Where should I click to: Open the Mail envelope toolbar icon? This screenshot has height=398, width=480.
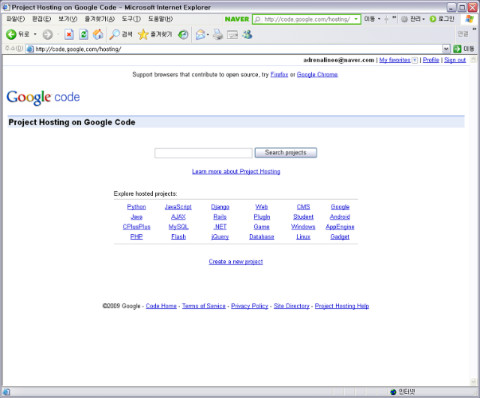tap(200, 35)
